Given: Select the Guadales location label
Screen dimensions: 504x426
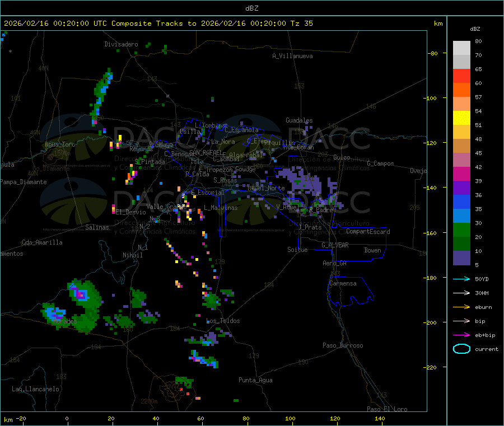Looking at the screenshot, I should tap(299, 120).
